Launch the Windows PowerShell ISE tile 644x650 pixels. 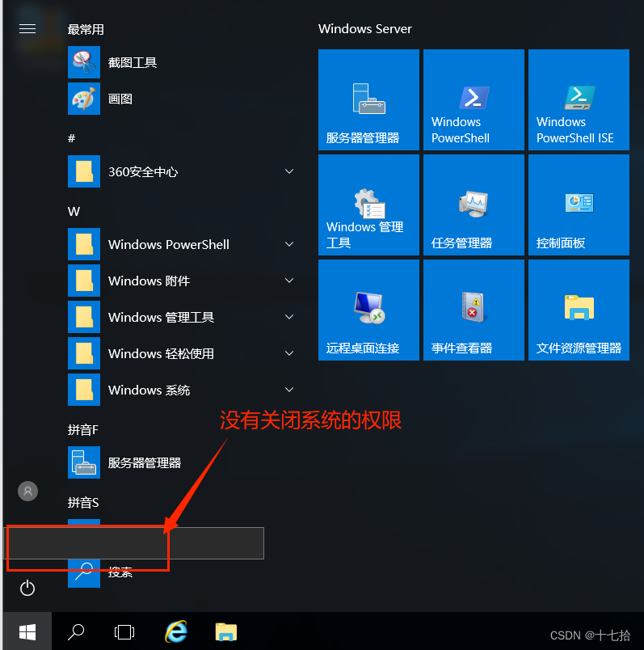point(579,100)
